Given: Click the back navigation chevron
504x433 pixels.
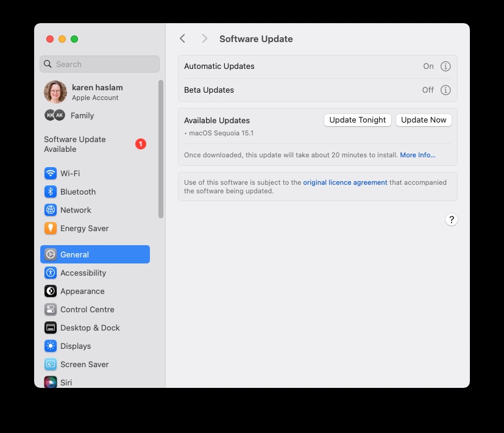Looking at the screenshot, I should (182, 38).
